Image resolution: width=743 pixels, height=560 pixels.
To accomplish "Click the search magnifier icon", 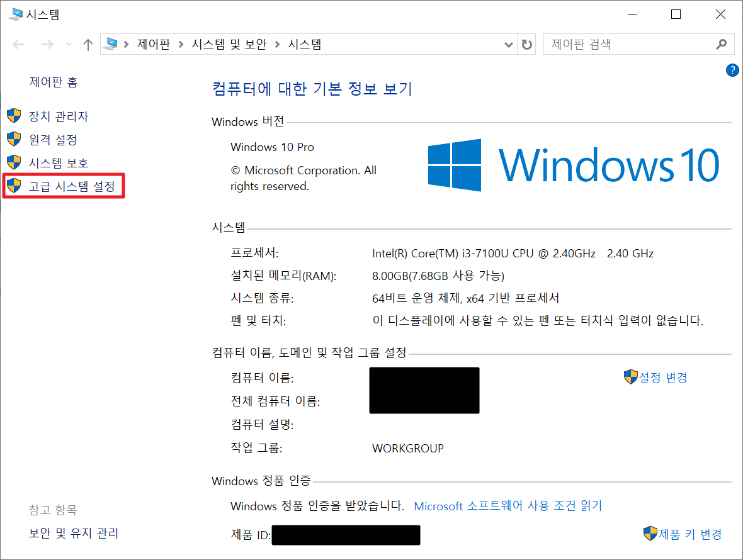I will (x=721, y=45).
